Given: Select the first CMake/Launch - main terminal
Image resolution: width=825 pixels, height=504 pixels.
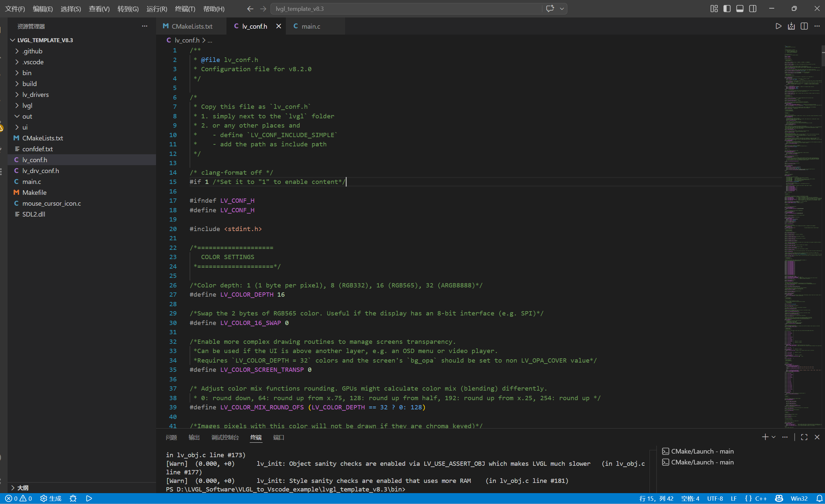Looking at the screenshot, I should (x=741, y=451).
